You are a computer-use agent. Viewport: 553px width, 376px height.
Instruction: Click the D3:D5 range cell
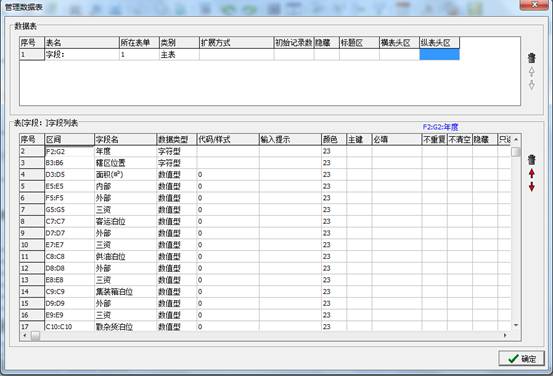pos(69,175)
